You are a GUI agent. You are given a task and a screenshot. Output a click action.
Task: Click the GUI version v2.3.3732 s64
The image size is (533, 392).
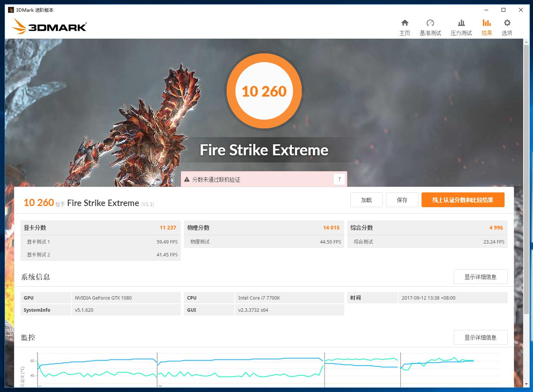(x=253, y=310)
